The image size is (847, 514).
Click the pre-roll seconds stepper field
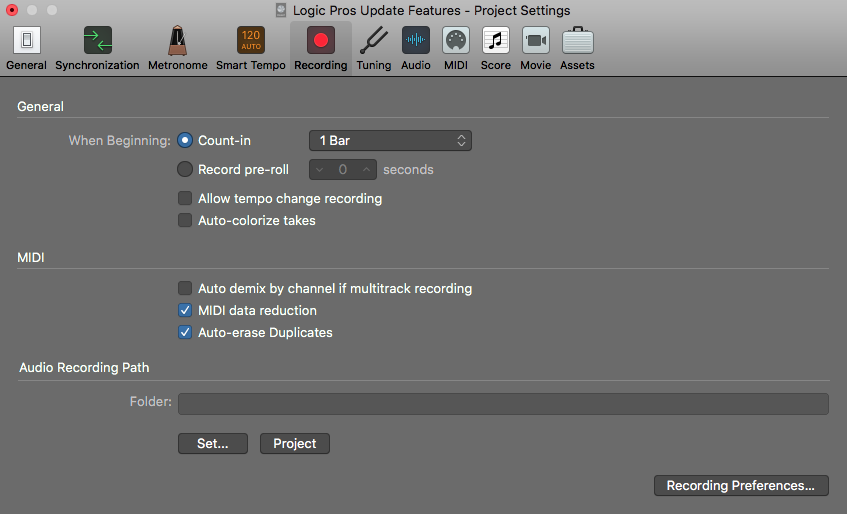pyautogui.click(x=343, y=170)
